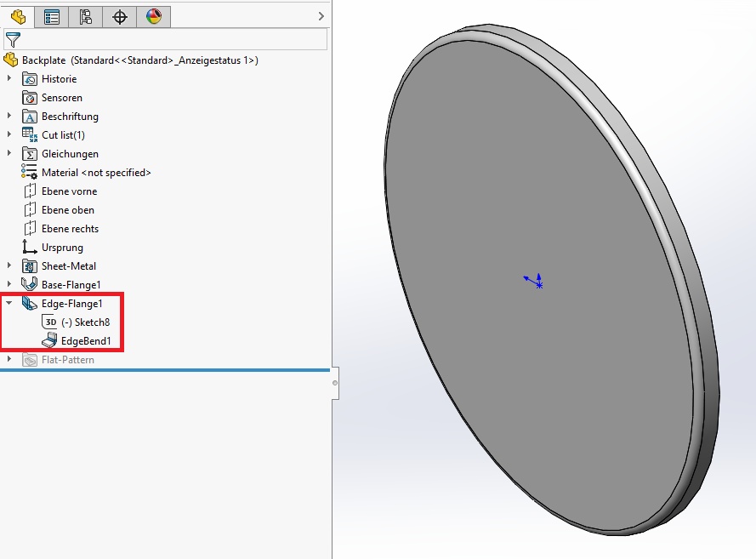Select the Ebene vorne plane
756x559 pixels.
pos(70,191)
